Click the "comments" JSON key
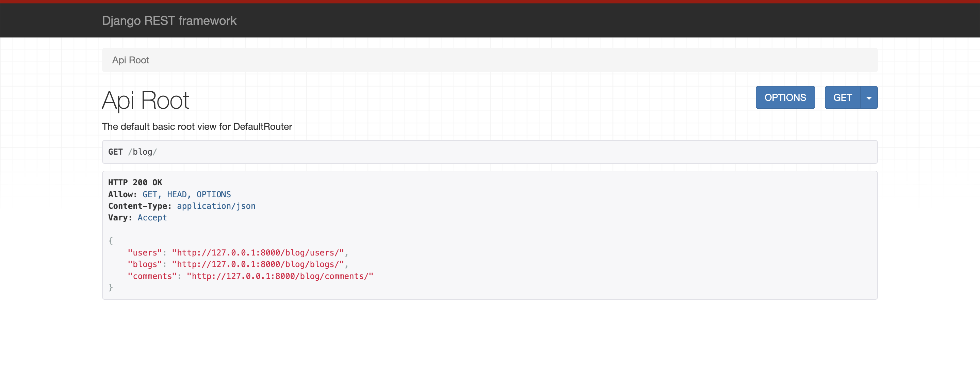The width and height of the screenshot is (980, 372). (152, 276)
